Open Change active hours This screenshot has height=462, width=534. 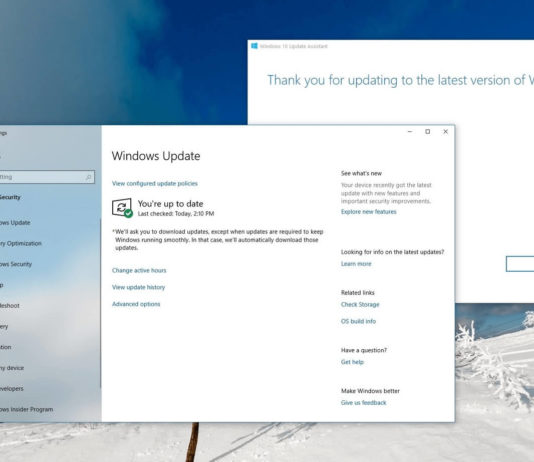pos(139,270)
